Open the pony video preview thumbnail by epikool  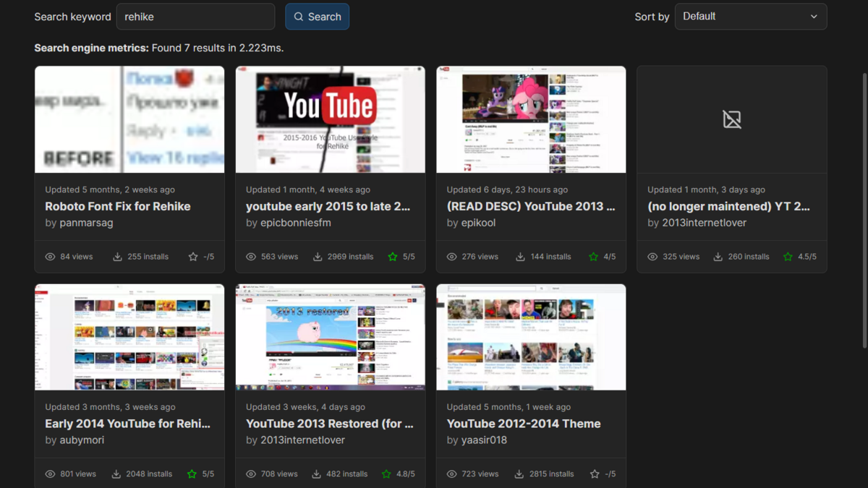pos(531,119)
